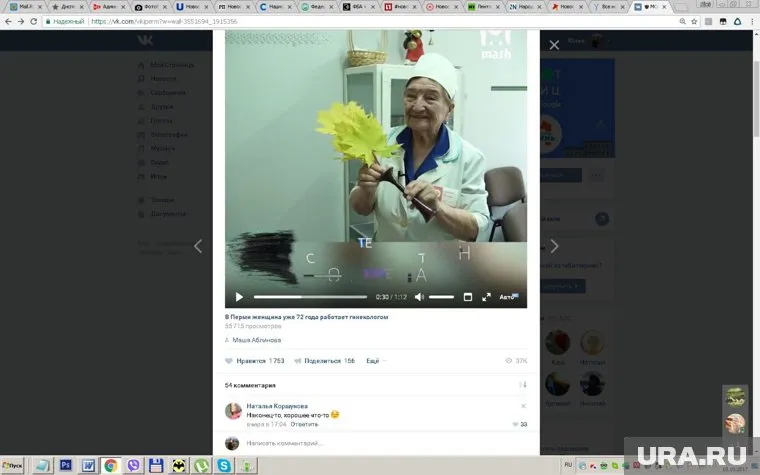This screenshot has height=475, width=760.
Task: Open Наталья Коршунова's profile name
Action: 277,406
